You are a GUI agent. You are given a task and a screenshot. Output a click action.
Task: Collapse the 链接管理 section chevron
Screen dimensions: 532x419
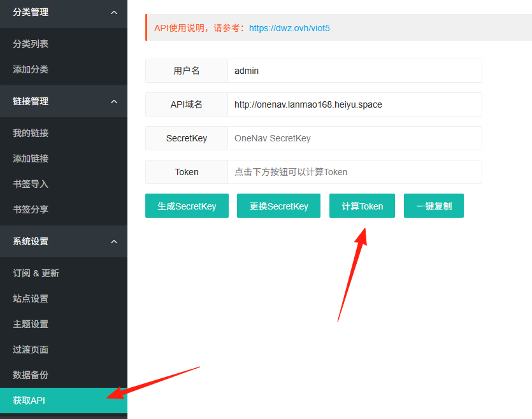114,102
